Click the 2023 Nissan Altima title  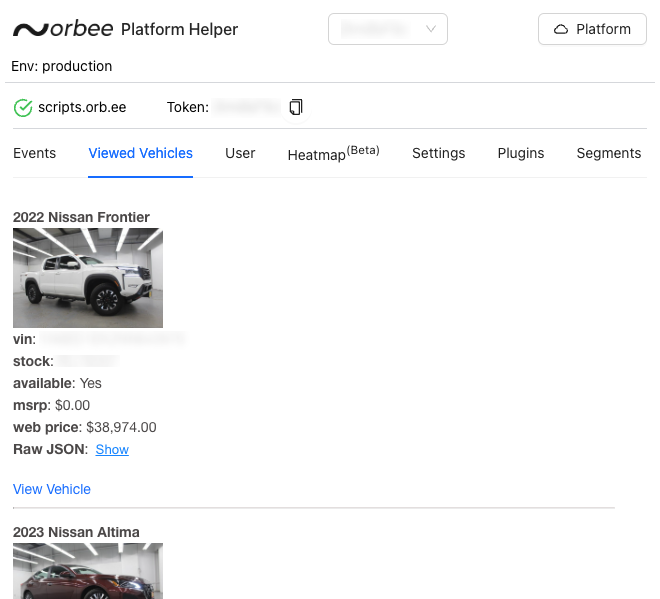coord(76,532)
